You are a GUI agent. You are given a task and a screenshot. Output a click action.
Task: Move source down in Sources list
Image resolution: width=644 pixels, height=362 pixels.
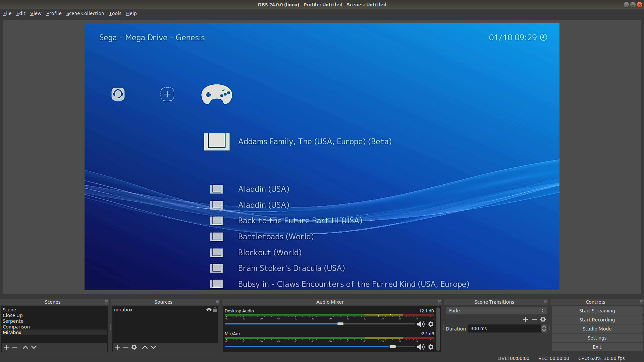153,347
